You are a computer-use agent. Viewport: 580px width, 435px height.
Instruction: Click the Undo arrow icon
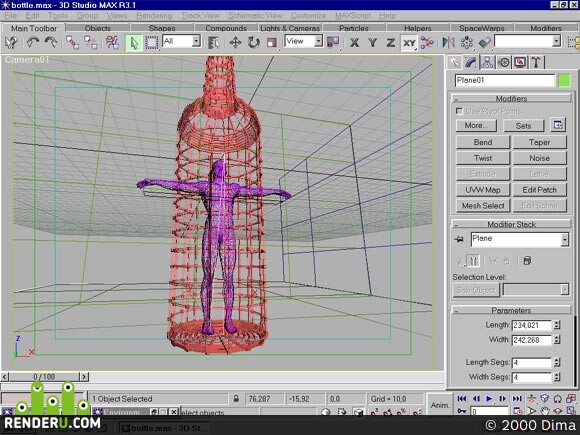33,43
